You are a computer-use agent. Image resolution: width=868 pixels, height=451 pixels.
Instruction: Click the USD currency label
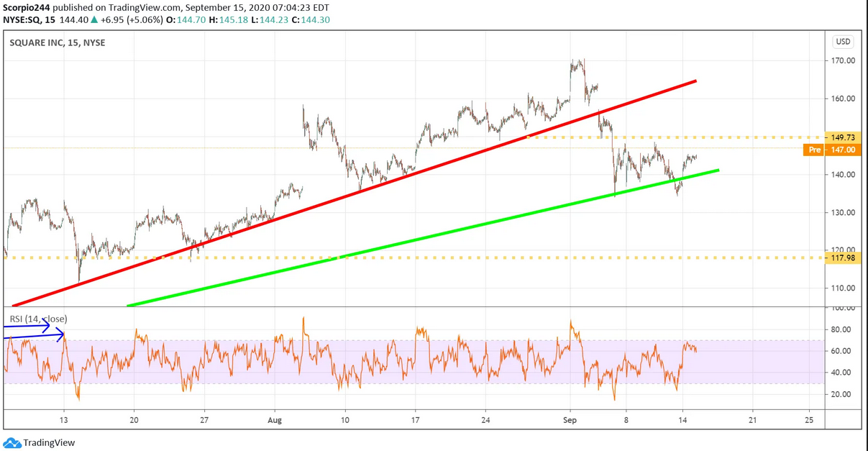(843, 42)
